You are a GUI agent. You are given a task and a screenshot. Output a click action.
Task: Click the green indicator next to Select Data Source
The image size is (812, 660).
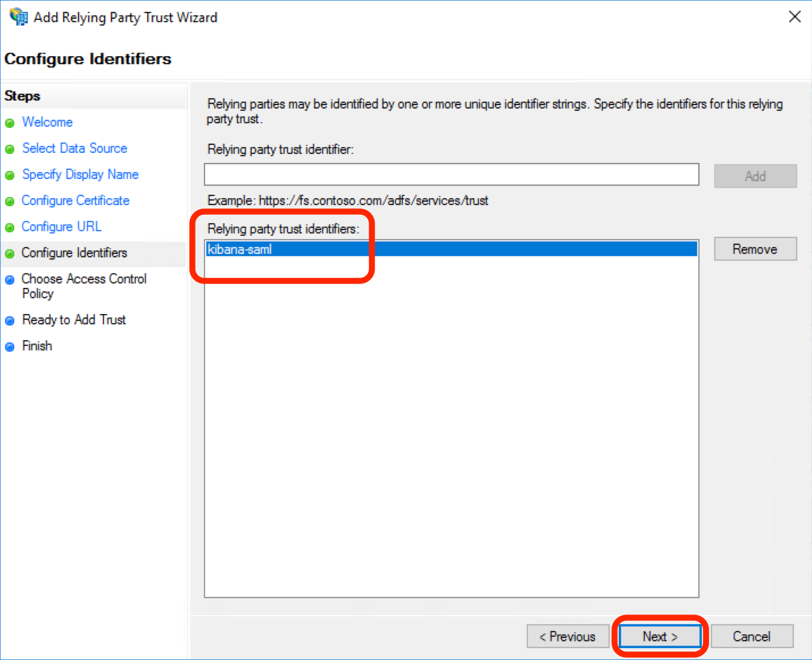[10, 149]
